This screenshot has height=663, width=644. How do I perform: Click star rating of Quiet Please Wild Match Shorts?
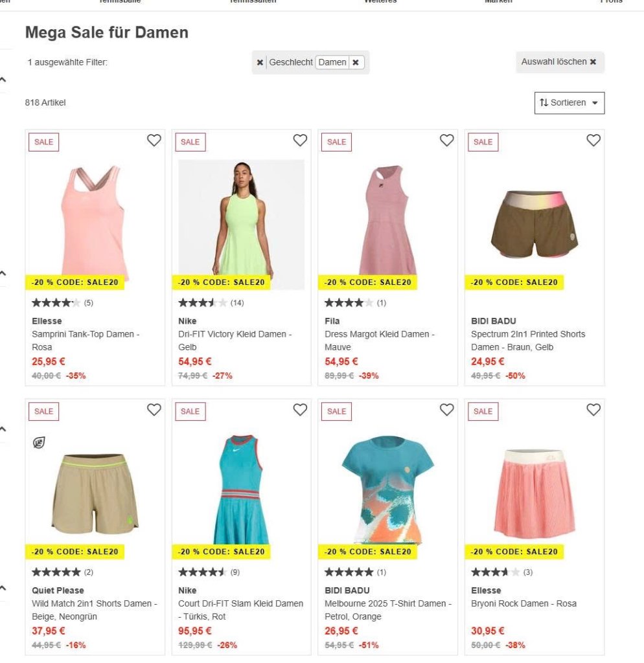[x=56, y=572]
